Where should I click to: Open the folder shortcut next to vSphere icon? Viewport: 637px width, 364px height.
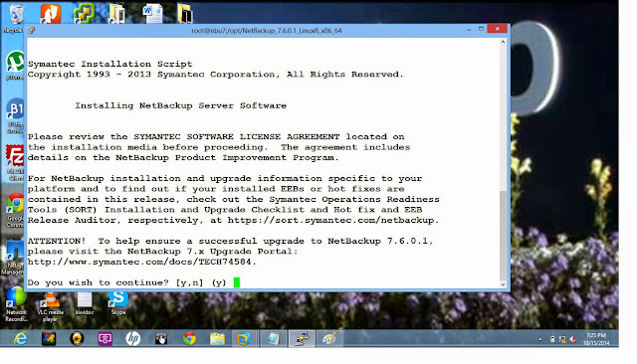pyautogui.click(x=116, y=14)
